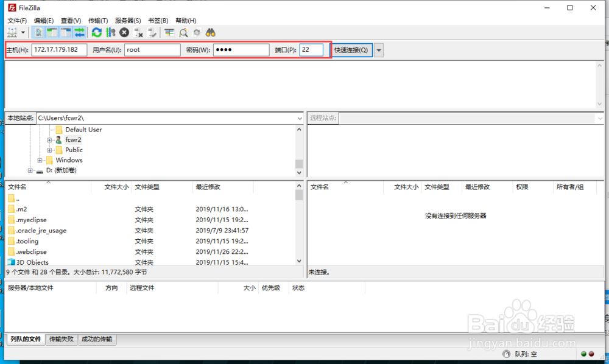Select the Windows folder in tree
This screenshot has width=609, height=364.
[69, 160]
